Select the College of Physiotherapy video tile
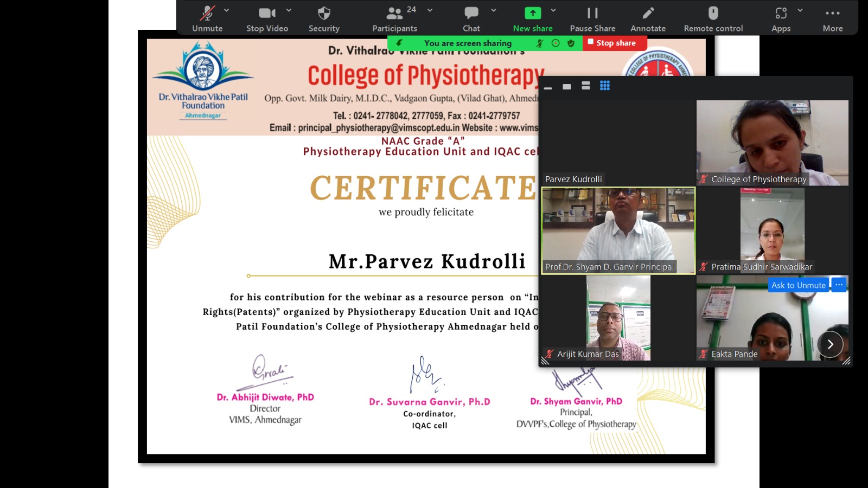 pos(773,143)
